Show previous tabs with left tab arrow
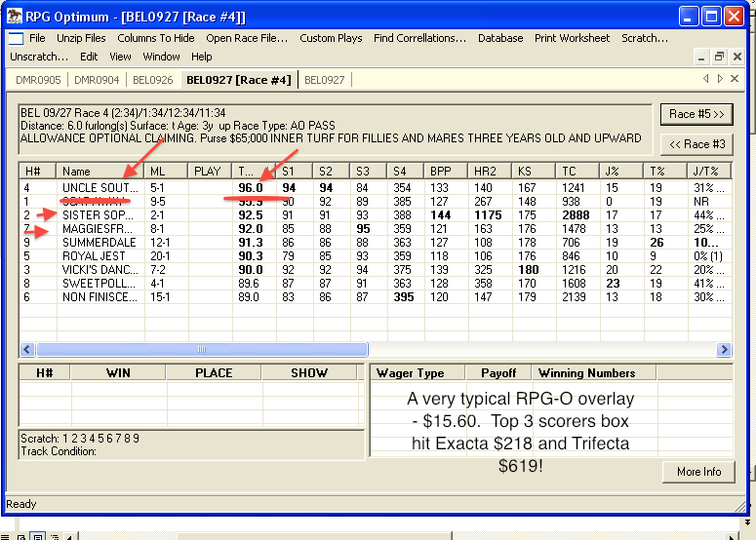 click(706, 79)
